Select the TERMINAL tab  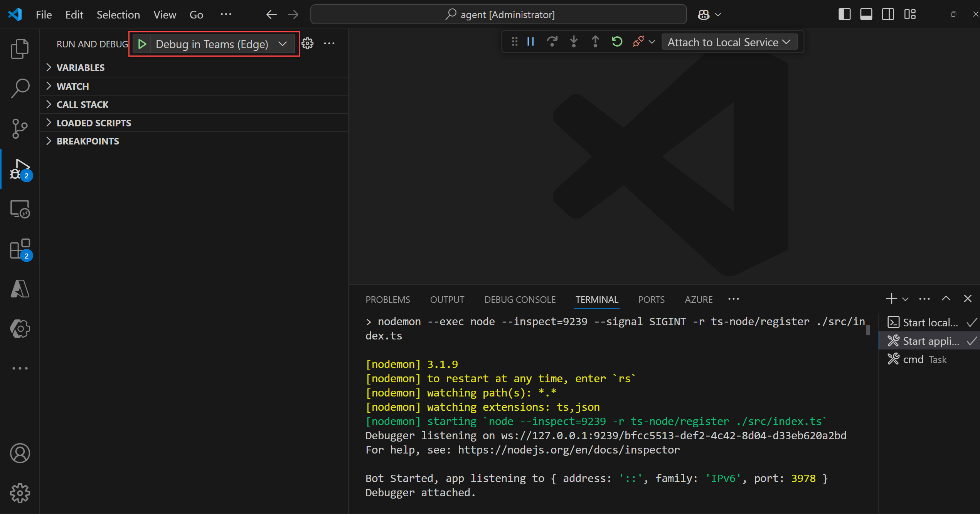597,299
